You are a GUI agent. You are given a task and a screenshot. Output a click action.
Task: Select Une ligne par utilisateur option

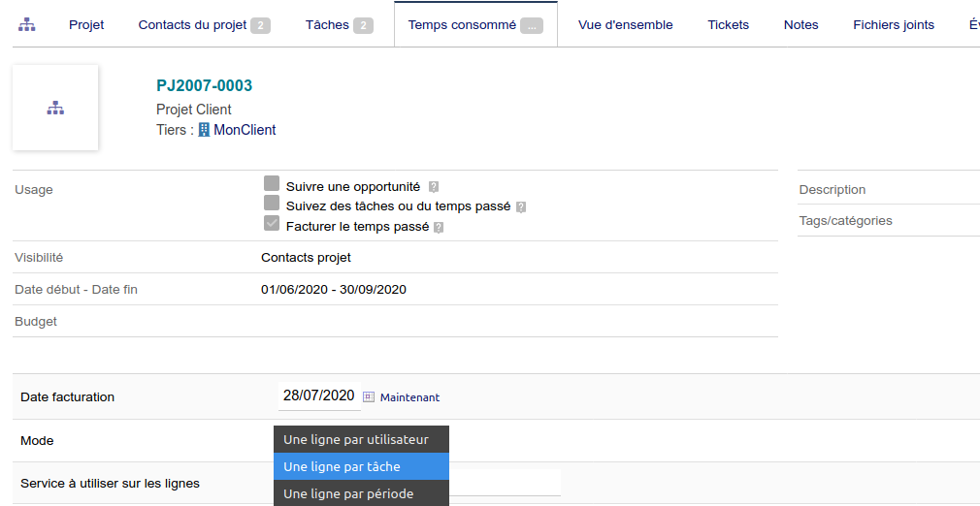click(355, 439)
